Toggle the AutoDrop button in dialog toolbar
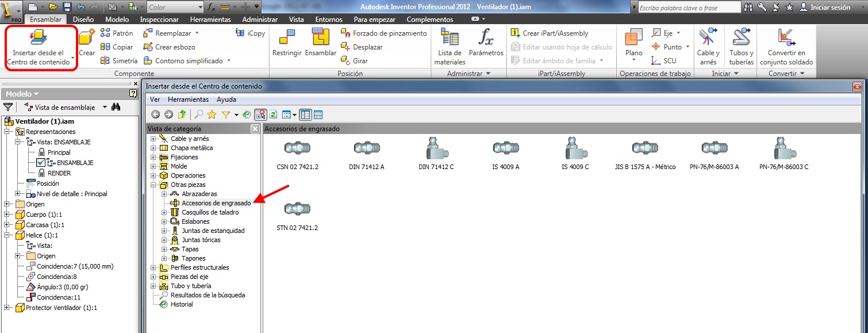 [x=262, y=114]
